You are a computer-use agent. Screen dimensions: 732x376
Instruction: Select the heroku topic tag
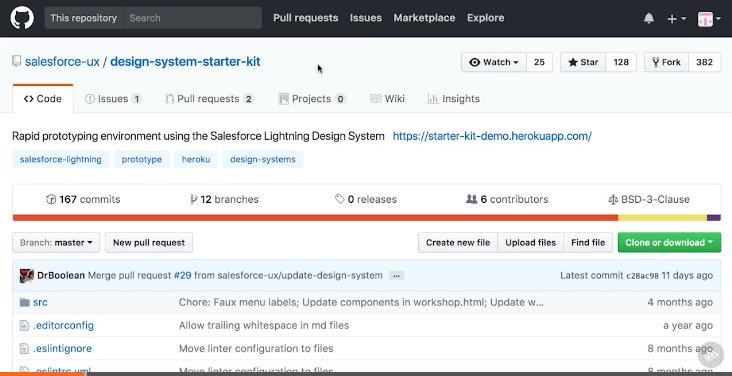196,159
